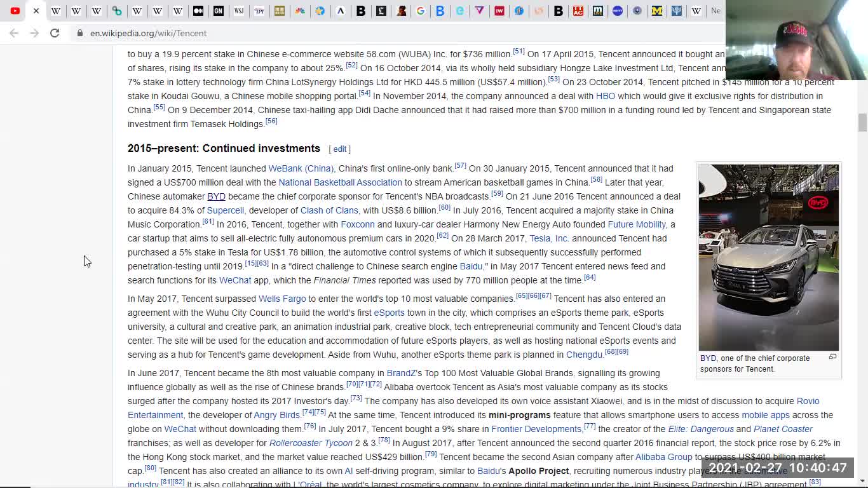Screen dimensions: 868x488
Task: Open the TPI tab
Action: [x=259, y=11]
